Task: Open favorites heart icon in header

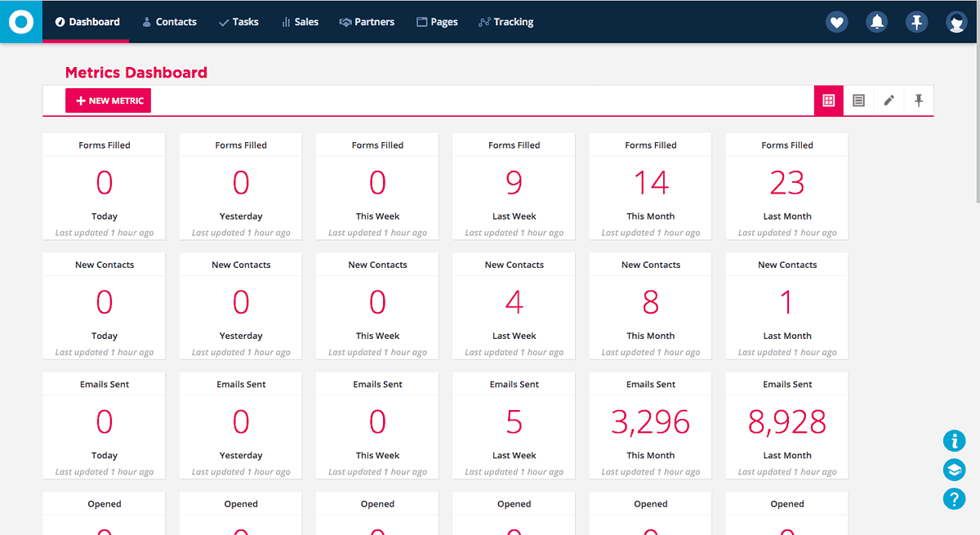Action: click(x=836, y=22)
